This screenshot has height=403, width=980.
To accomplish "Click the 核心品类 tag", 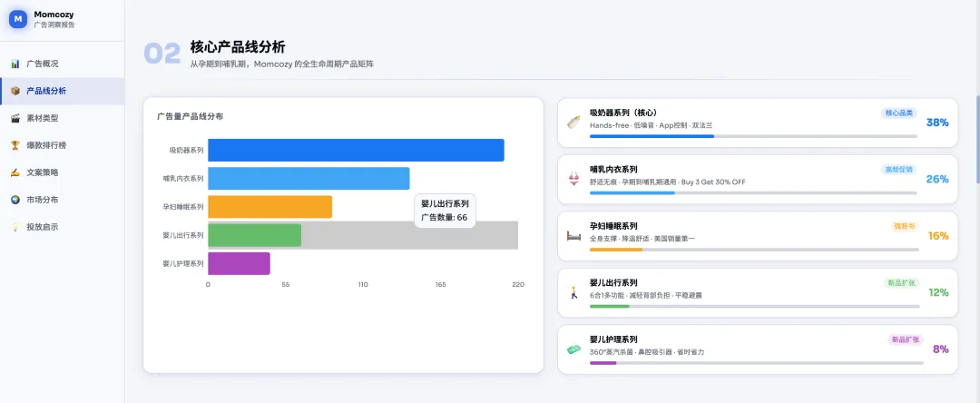I will tap(898, 113).
